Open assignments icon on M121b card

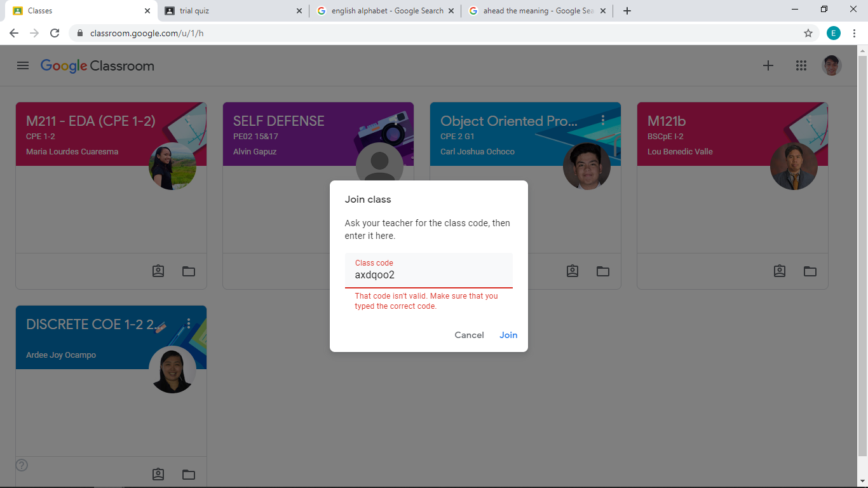(780, 271)
